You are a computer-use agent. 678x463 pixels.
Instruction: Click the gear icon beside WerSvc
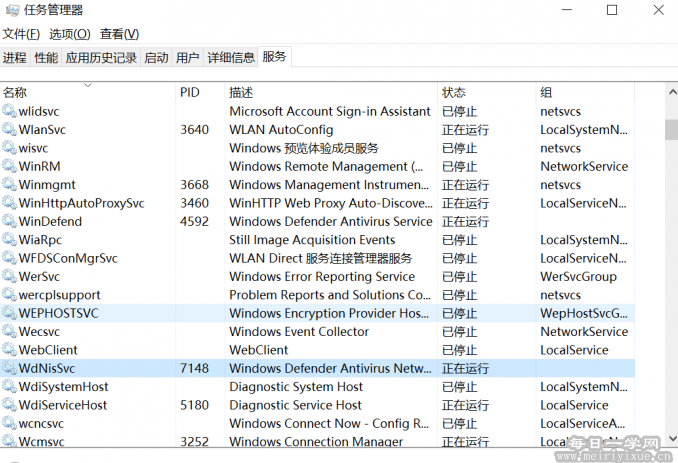click(9, 276)
